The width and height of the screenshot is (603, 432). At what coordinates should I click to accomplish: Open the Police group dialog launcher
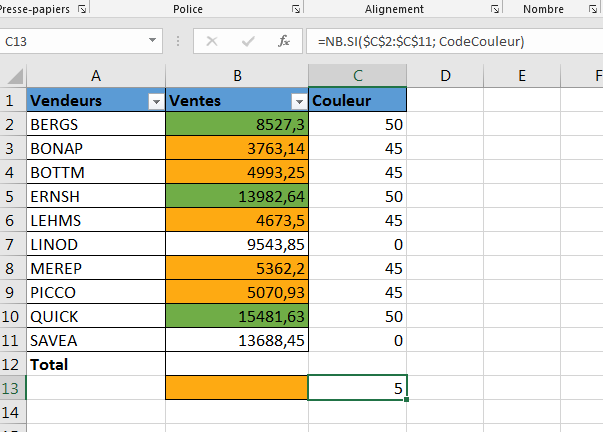click(295, 9)
